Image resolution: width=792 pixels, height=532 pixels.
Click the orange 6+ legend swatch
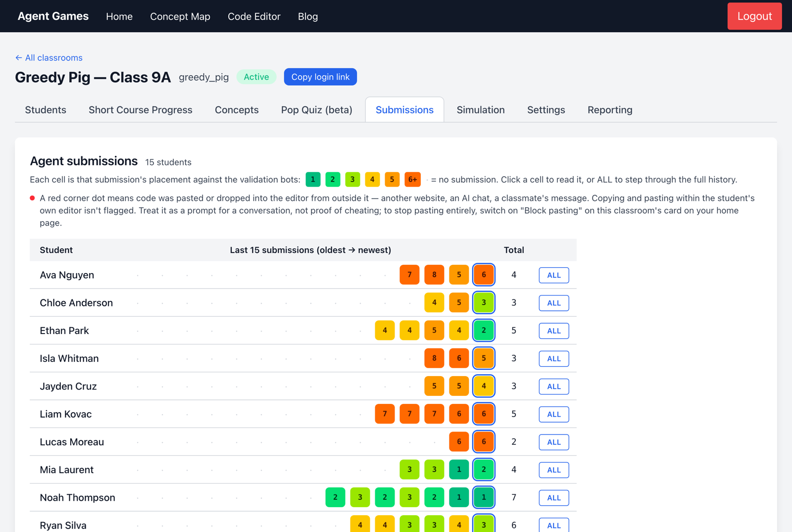coord(412,179)
